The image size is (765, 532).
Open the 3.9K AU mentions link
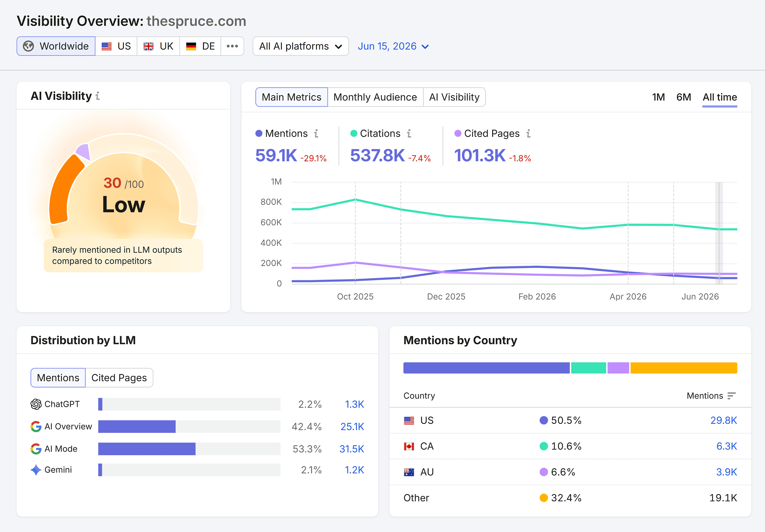[727, 472]
